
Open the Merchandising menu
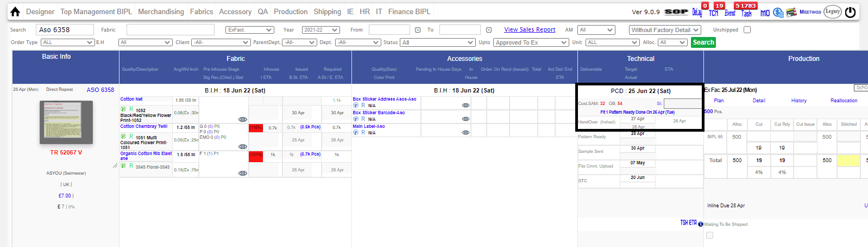pos(161,11)
